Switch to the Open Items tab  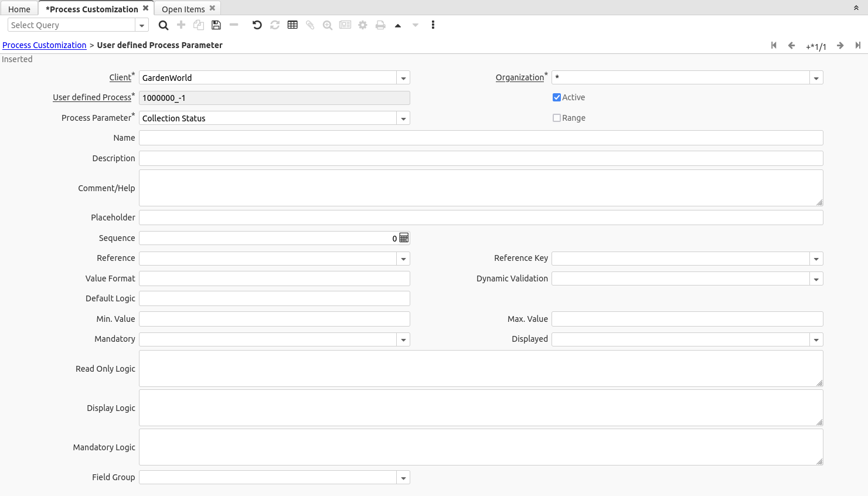point(183,9)
